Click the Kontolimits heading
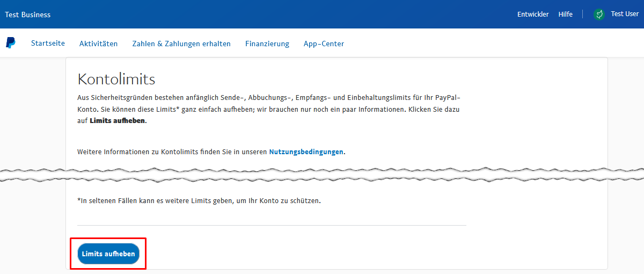The width and height of the screenshot is (644, 274). 116,80
